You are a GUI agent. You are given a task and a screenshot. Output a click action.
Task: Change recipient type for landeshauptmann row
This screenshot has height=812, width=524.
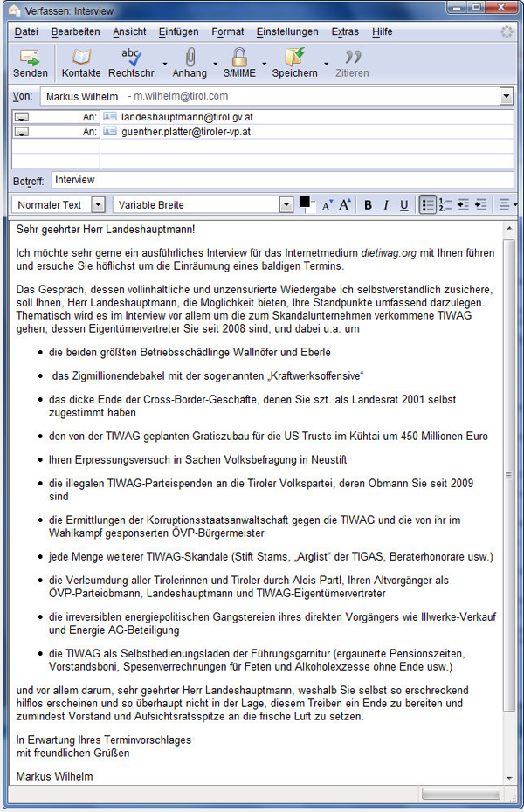[x=22, y=117]
